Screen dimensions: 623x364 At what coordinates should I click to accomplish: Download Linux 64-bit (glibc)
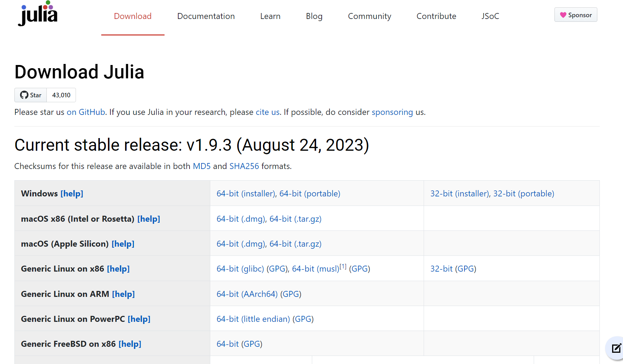tap(240, 269)
